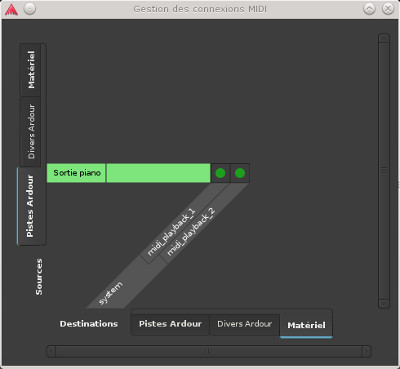Click the horizontal scrollbar right arrow
Screen dimensions: 400x369
tap(366, 351)
